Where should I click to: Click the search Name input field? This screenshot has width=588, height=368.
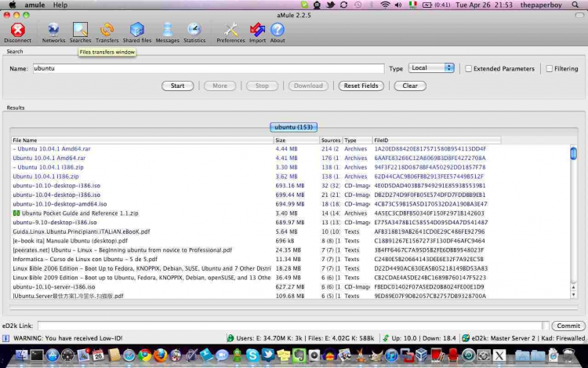(209, 68)
